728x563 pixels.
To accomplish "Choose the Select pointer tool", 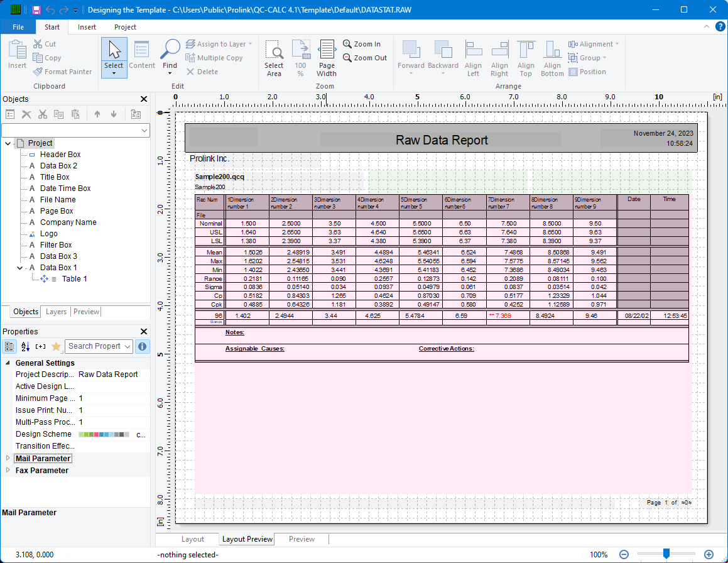I will tap(114, 58).
